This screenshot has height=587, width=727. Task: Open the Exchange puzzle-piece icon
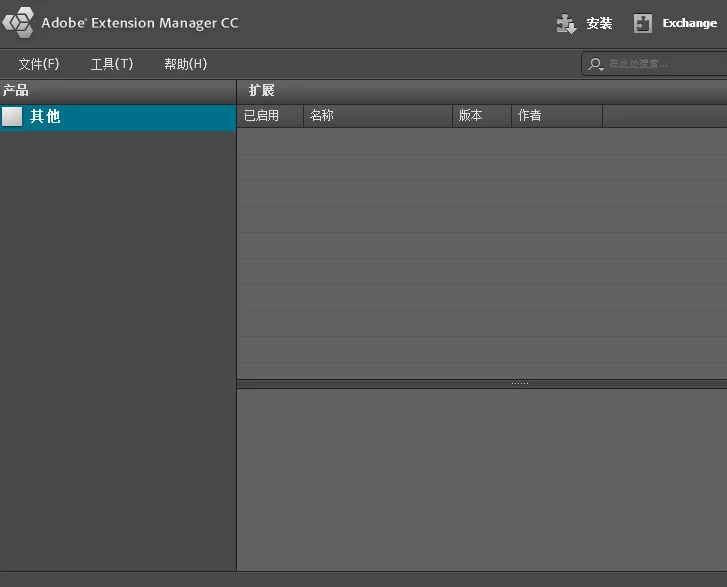[x=643, y=23]
